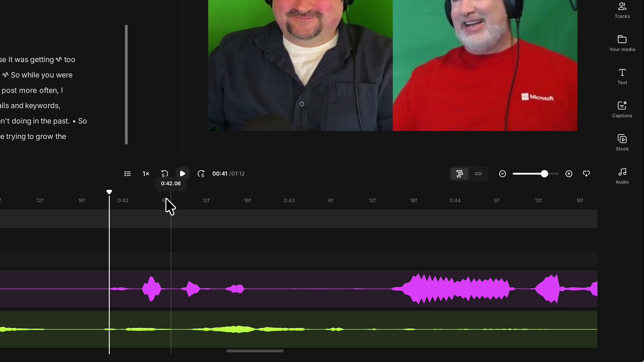644x362 pixels.
Task: Open the Audio panel
Action: (x=622, y=176)
